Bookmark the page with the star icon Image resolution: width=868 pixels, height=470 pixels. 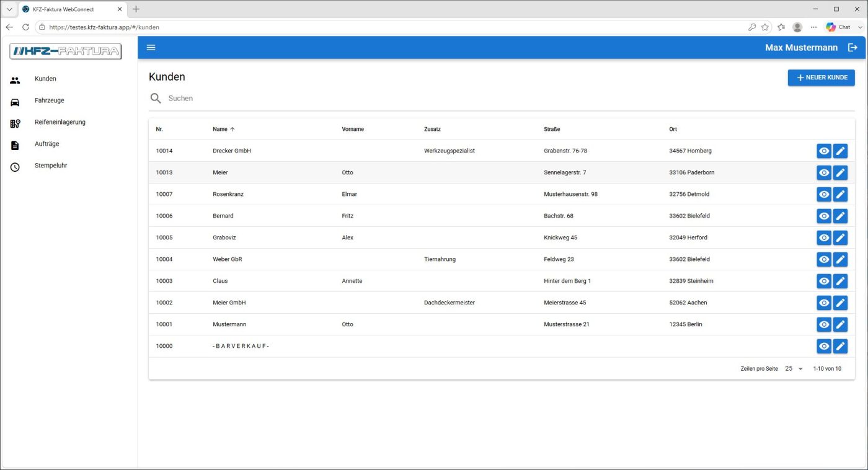[765, 27]
